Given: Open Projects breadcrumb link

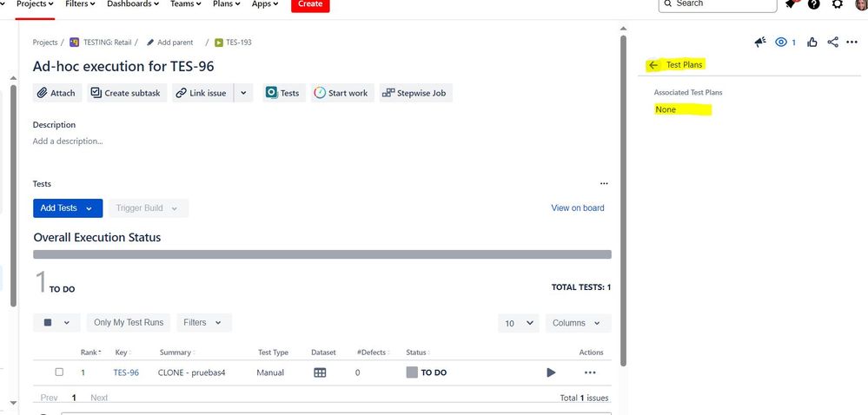Looking at the screenshot, I should coord(45,42).
